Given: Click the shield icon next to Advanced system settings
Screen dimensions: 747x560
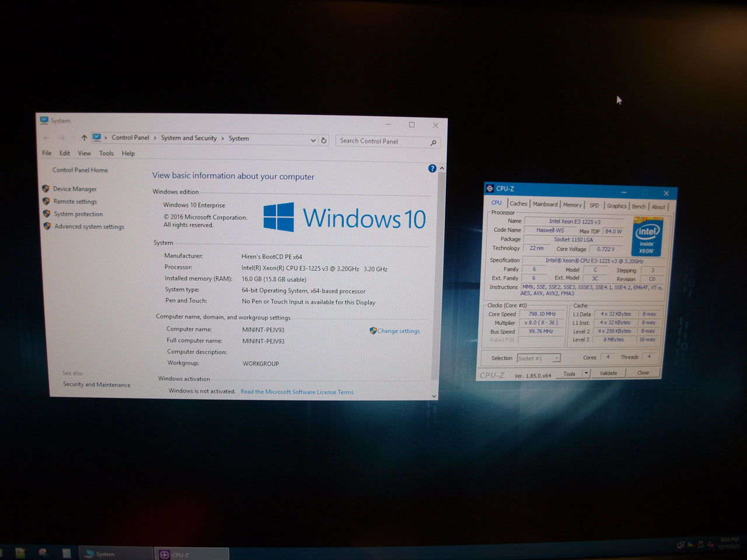Looking at the screenshot, I should tap(47, 226).
